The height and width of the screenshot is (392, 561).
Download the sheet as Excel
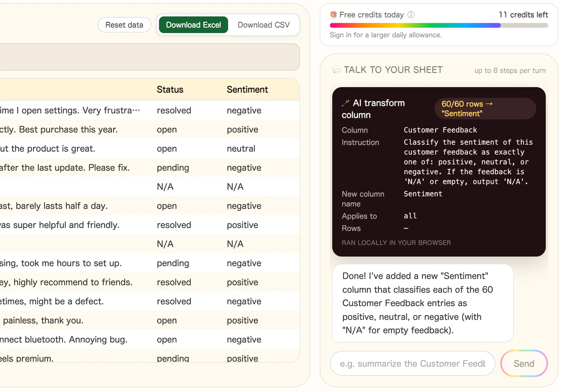tap(194, 25)
